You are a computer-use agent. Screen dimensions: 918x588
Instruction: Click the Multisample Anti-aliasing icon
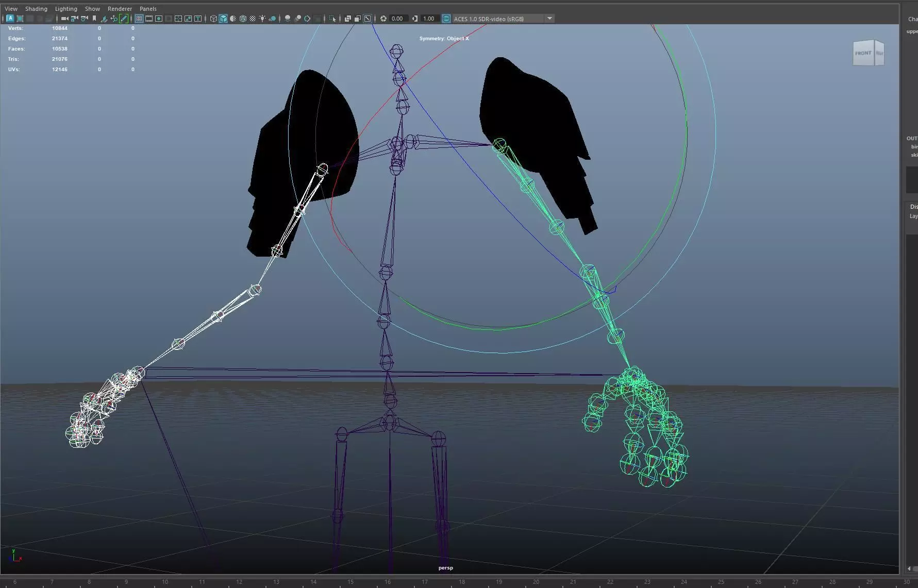coord(307,19)
